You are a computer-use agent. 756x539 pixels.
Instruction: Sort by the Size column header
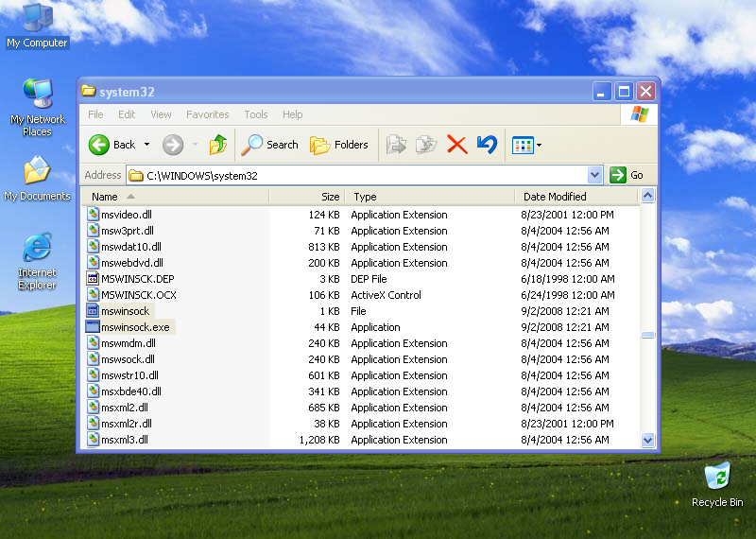coord(306,197)
